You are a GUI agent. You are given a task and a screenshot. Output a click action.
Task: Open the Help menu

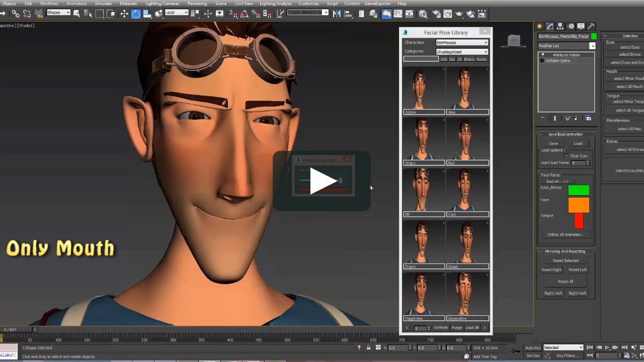click(x=402, y=4)
